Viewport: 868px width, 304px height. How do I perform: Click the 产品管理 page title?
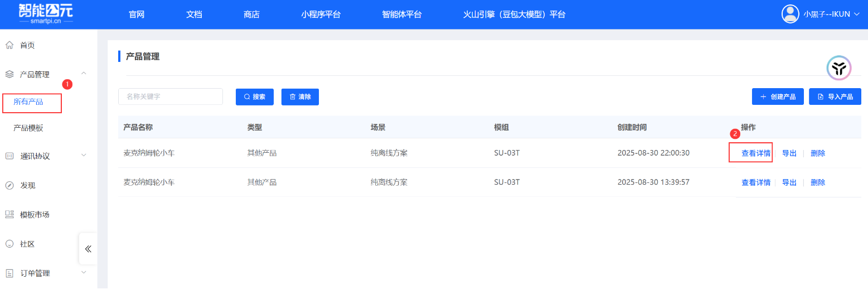143,56
